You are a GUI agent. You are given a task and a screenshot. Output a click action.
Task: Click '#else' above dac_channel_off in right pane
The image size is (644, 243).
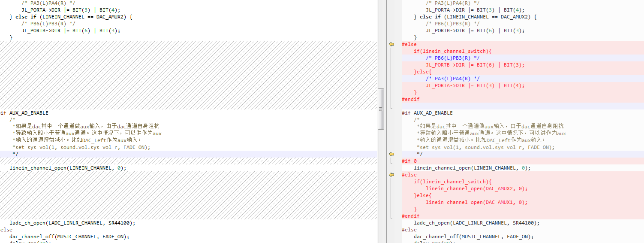tap(409, 230)
